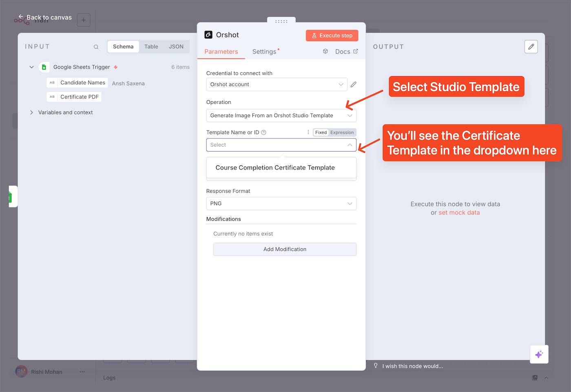Click the logs pop-out icon in the bottom bar

point(535,378)
